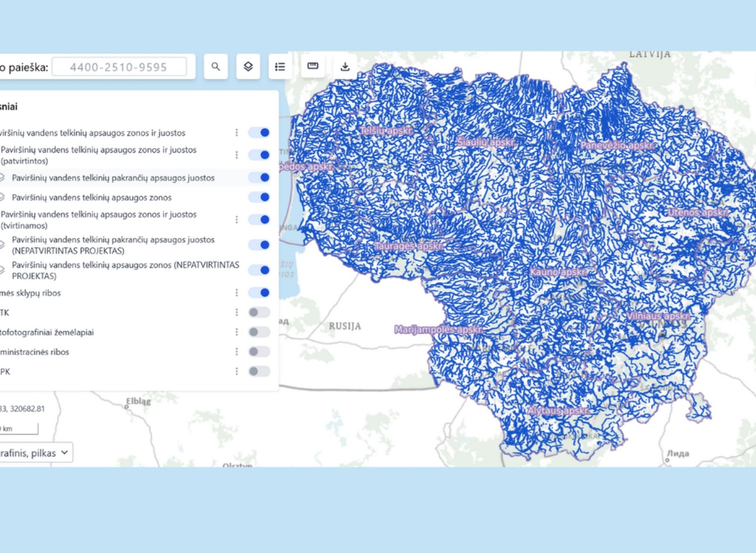Click the 'Marijampolės apskr.' map label
756x553 pixels.
click(x=438, y=330)
